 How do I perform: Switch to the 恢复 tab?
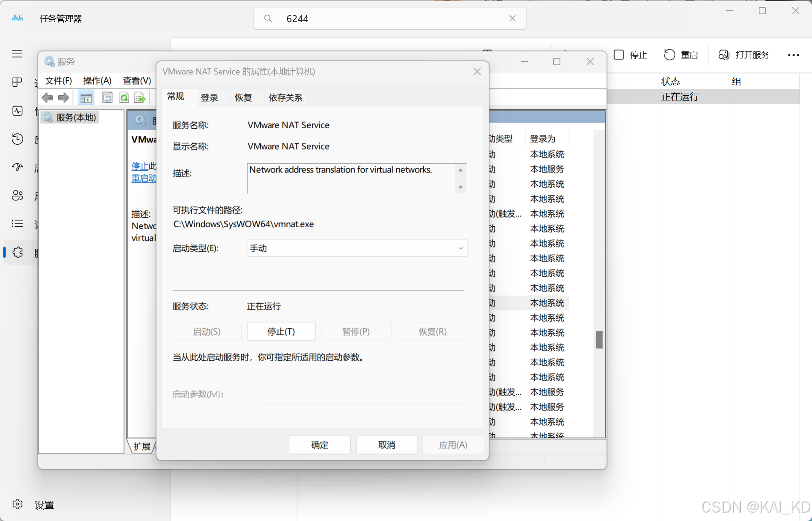tap(244, 98)
